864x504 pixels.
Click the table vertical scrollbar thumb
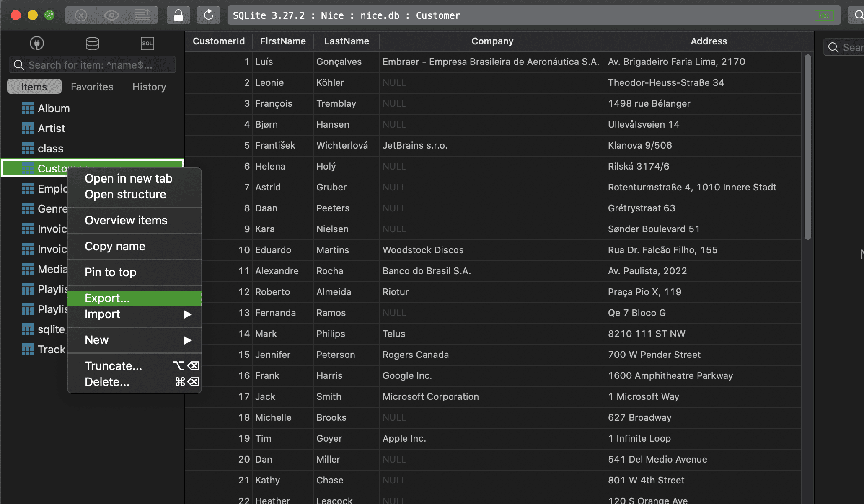coord(808,147)
